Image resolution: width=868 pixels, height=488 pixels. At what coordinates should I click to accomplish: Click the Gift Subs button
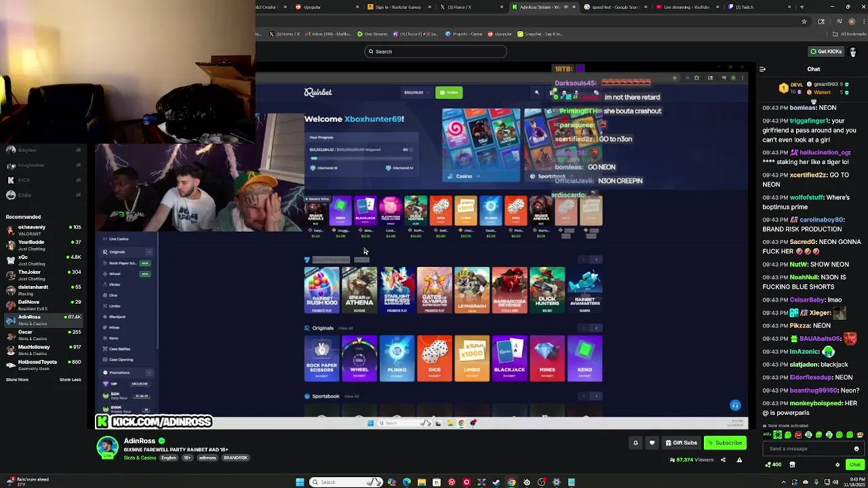coord(681,443)
